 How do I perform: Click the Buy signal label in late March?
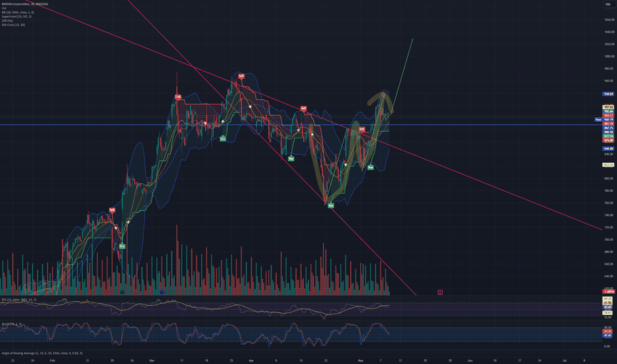222,138
